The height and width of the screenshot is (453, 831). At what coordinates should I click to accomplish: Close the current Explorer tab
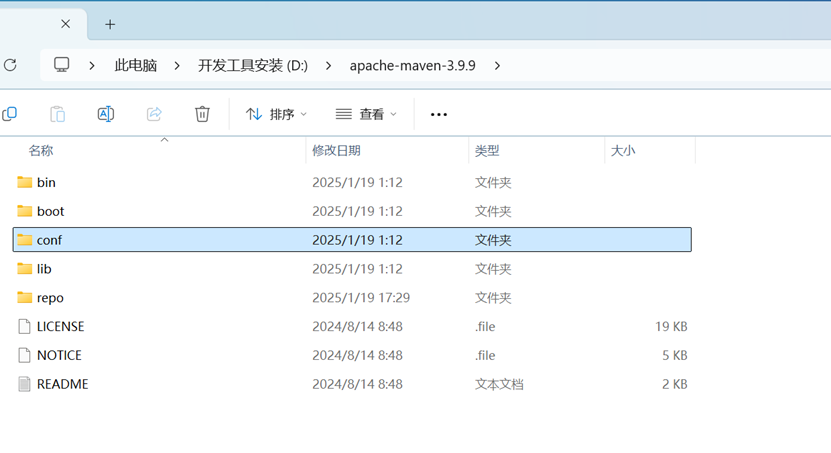click(x=65, y=24)
